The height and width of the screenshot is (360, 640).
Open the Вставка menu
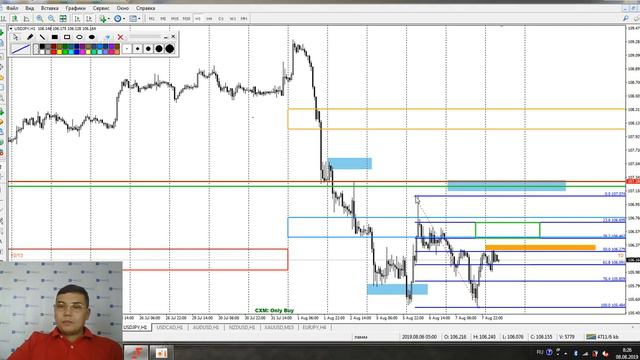coord(50,8)
